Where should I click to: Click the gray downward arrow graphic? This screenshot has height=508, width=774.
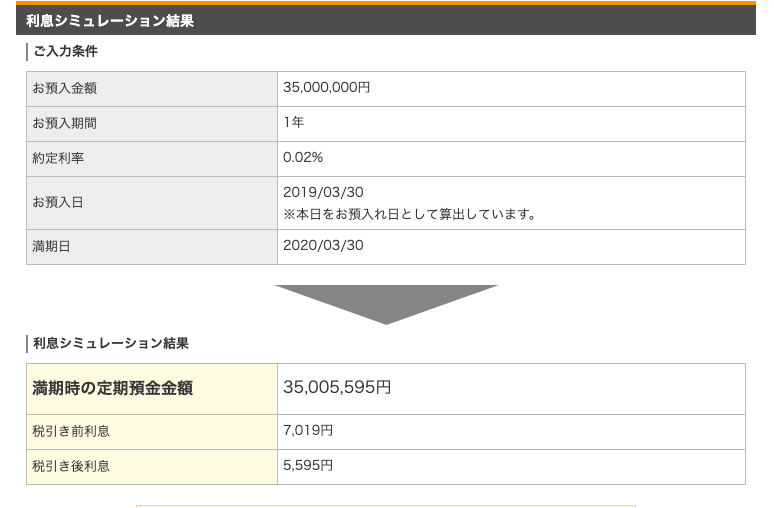click(x=386, y=302)
